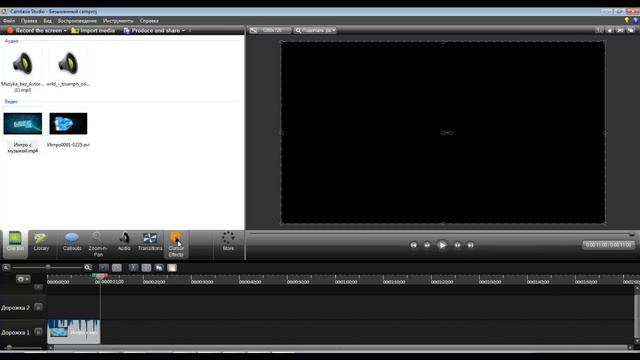Image resolution: width=640 pixels, height=360 pixels.
Task: Open the Zoom-n-Pan tool
Action: coord(98,244)
